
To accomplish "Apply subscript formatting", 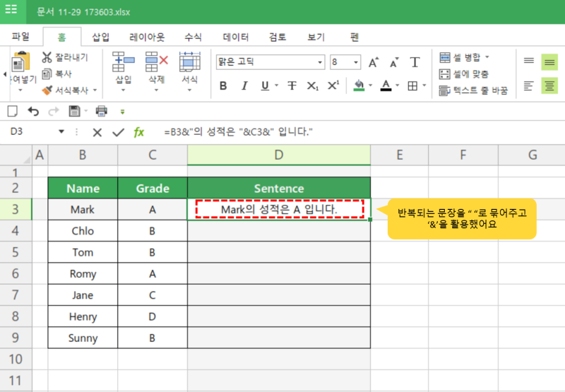I will click(312, 85).
